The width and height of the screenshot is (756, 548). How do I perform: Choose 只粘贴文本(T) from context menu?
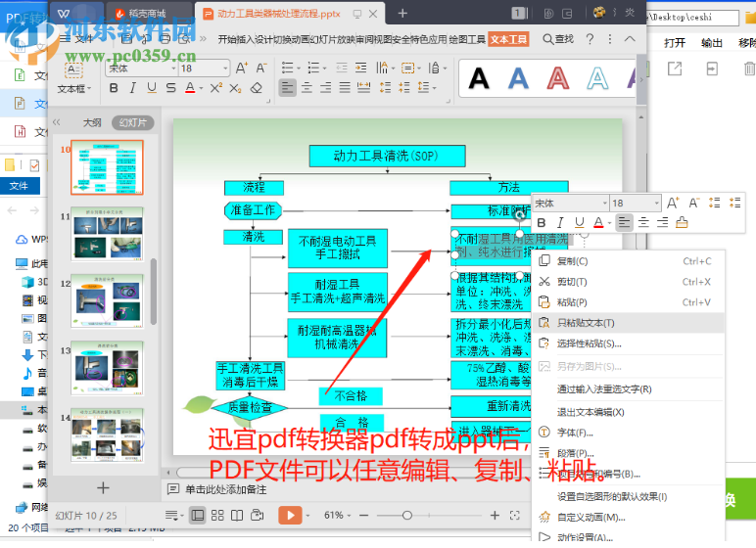click(629, 323)
